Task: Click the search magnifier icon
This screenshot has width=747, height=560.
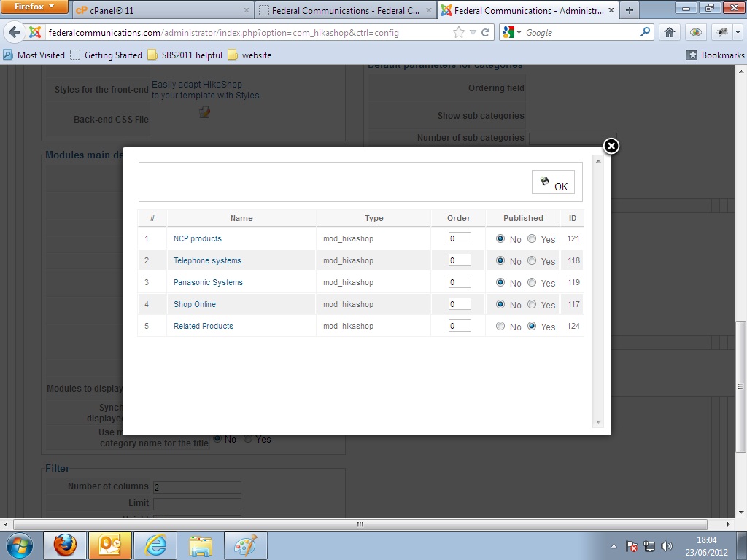Action: click(x=645, y=32)
